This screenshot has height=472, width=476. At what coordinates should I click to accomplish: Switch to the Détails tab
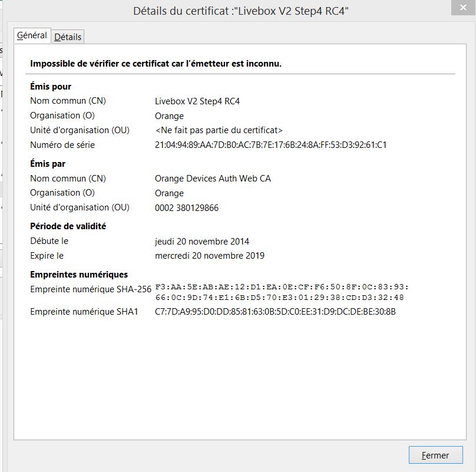pyautogui.click(x=68, y=37)
